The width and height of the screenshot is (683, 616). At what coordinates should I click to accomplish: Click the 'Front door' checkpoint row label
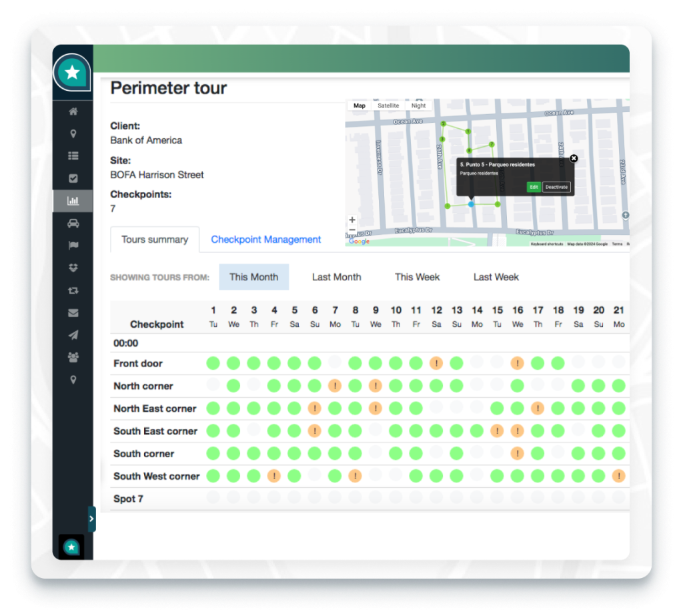[x=137, y=364]
